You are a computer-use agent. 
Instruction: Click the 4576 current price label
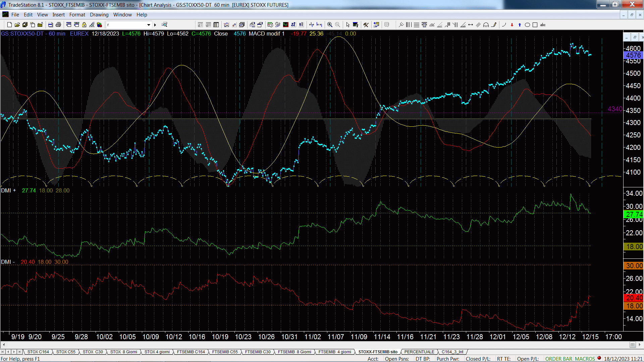pos(633,55)
